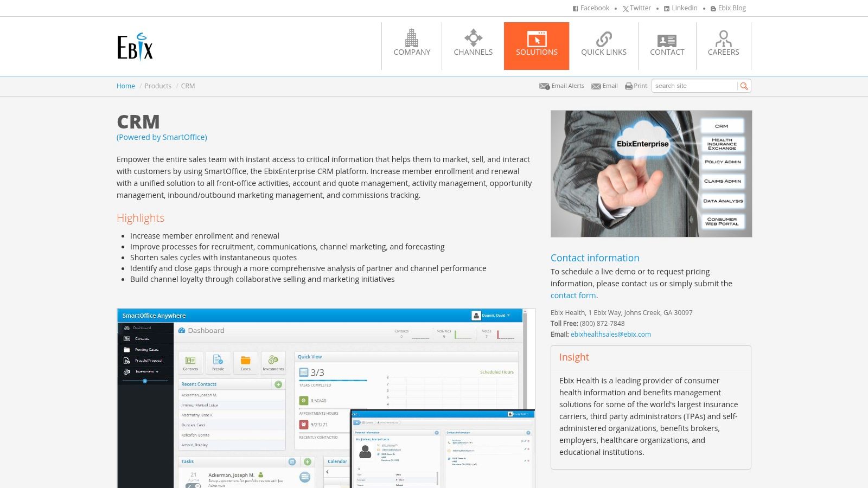Open the Twitter link in the top bar

pyautogui.click(x=637, y=8)
